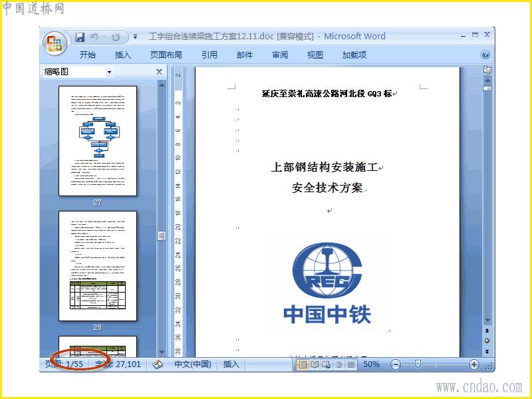Click document scroll up arrow
Screen dimensions: 532x399
pyautogui.click(x=487, y=80)
